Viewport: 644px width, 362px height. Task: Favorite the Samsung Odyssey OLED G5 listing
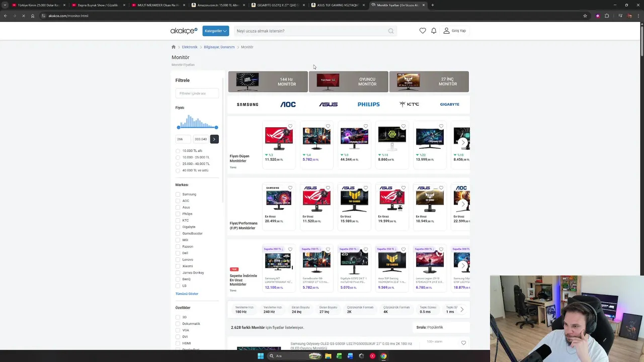463,343
